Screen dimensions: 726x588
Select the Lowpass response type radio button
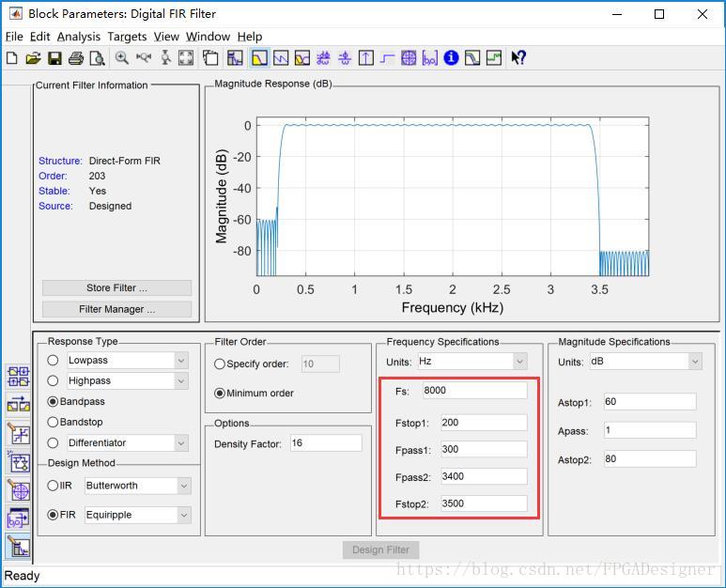click(x=53, y=360)
